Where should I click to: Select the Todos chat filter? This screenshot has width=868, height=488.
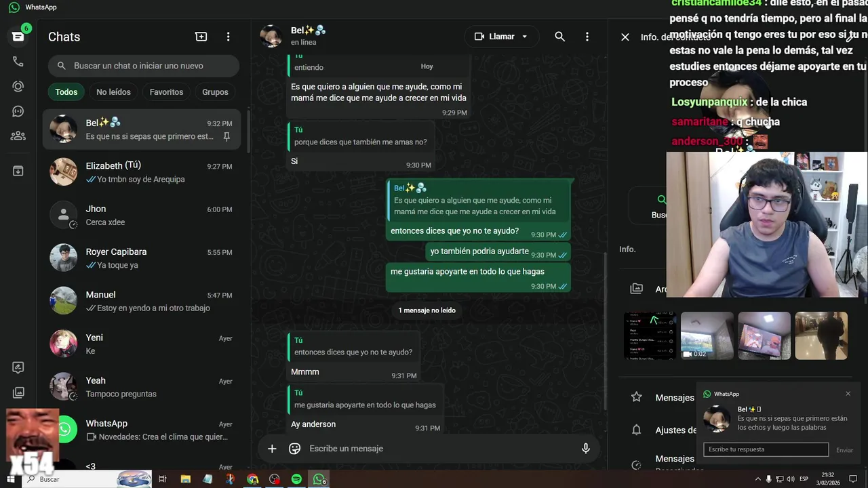click(66, 92)
